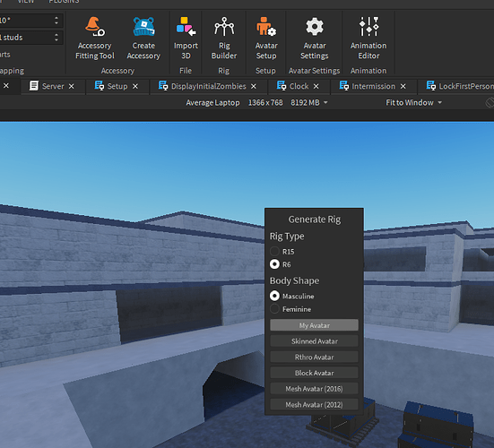Click the Intermission tab script icon
This screenshot has height=448, width=494.
pyautogui.click(x=344, y=86)
